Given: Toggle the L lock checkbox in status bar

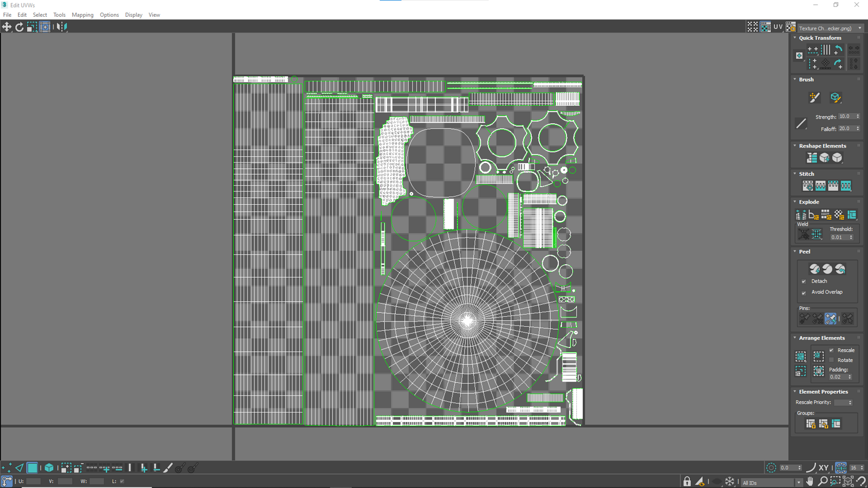Looking at the screenshot, I should (122, 481).
